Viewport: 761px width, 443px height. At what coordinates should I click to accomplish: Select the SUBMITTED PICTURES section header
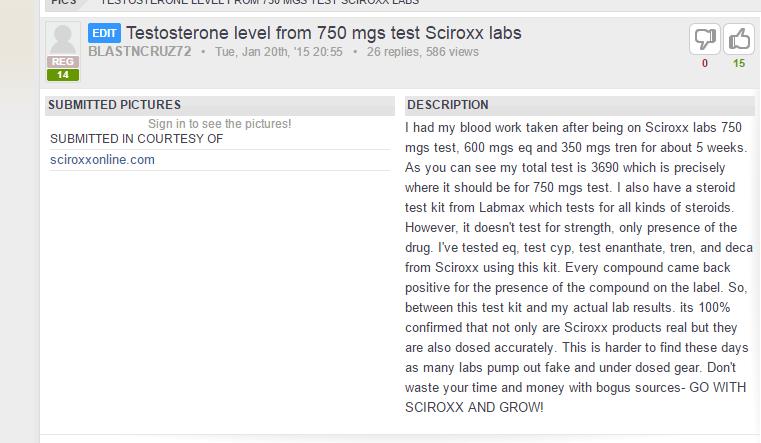click(x=114, y=105)
